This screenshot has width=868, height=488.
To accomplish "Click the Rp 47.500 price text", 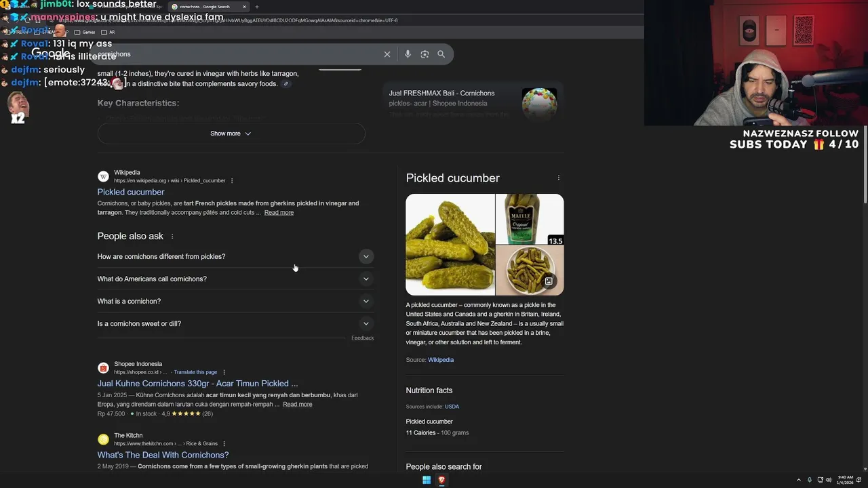I will click(x=111, y=413).
